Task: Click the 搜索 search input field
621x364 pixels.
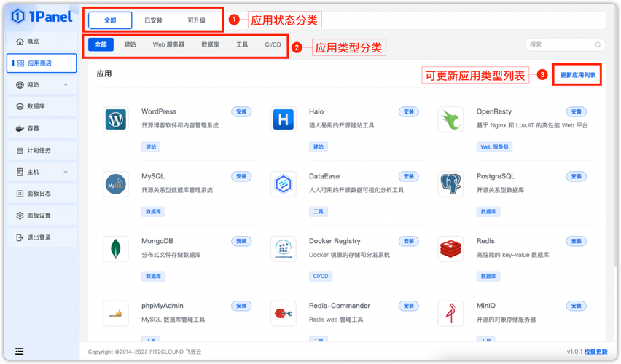Action: coord(565,44)
